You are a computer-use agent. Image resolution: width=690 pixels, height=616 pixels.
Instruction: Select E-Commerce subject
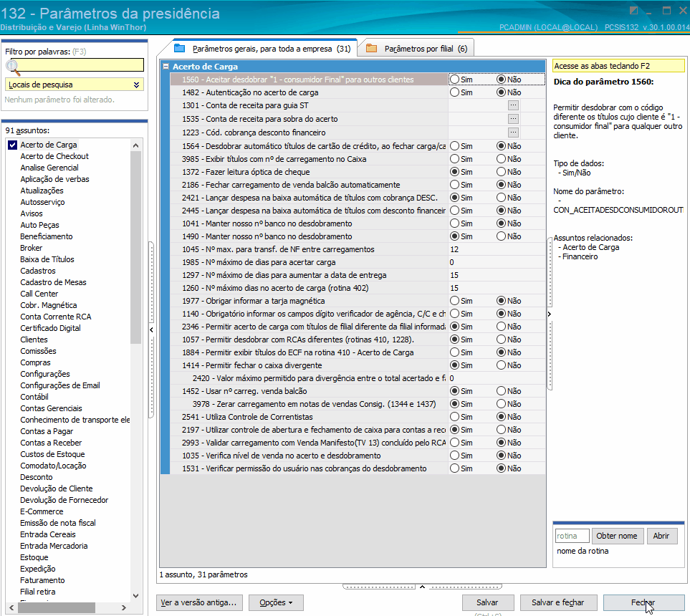coord(42,511)
